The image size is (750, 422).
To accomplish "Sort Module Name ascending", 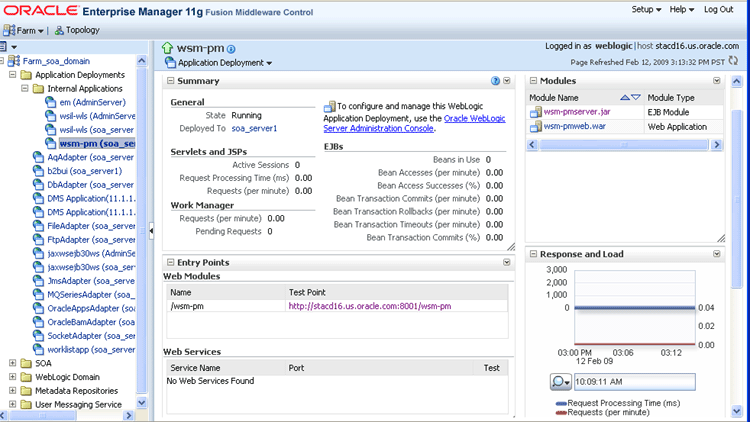I will 625,98.
